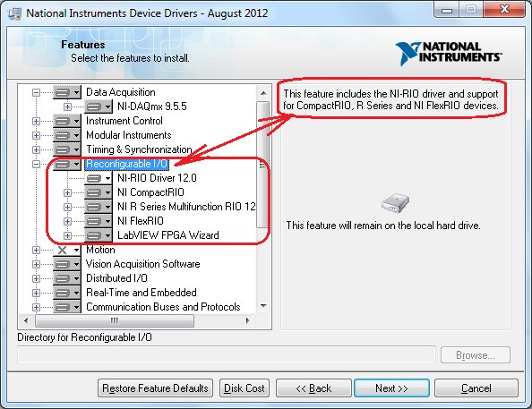This screenshot has height=409, width=532.
Task: Click the horizontal scrollbar thumb of tree
Action: 115,320
